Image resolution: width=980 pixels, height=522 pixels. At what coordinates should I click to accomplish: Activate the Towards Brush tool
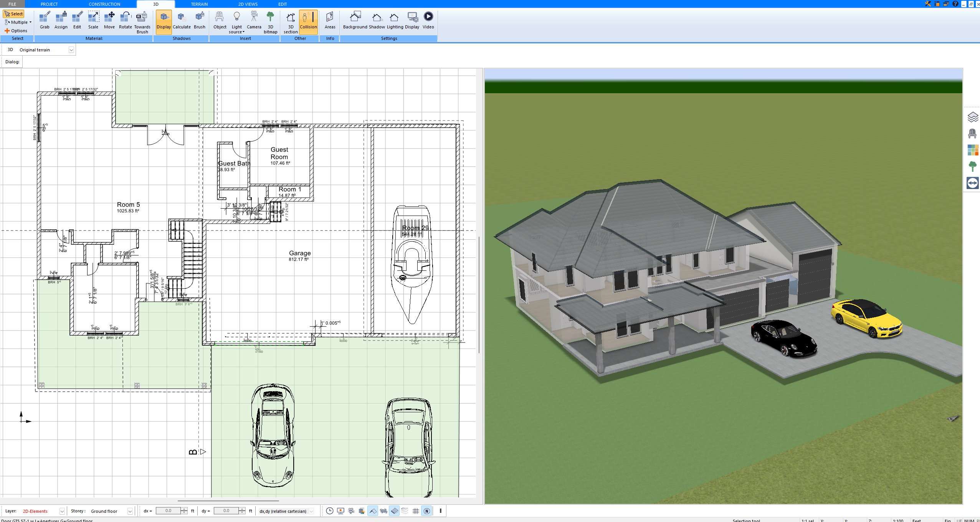tap(142, 22)
